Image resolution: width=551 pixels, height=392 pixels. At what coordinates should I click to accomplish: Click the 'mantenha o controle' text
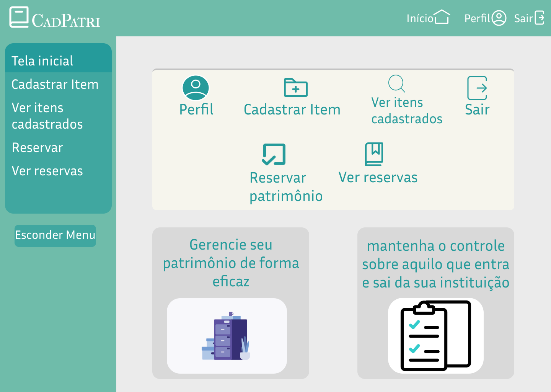[x=435, y=264]
